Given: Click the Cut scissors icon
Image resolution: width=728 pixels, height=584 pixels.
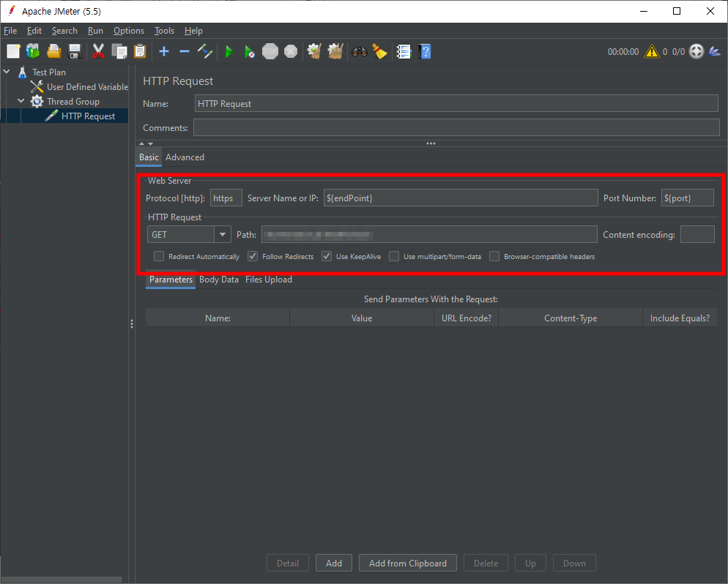Looking at the screenshot, I should coord(98,51).
